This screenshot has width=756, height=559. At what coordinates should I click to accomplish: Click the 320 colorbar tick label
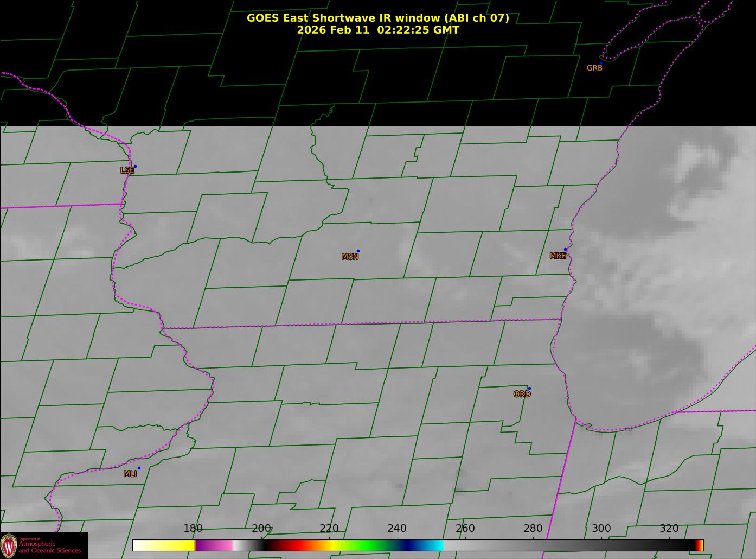click(669, 529)
